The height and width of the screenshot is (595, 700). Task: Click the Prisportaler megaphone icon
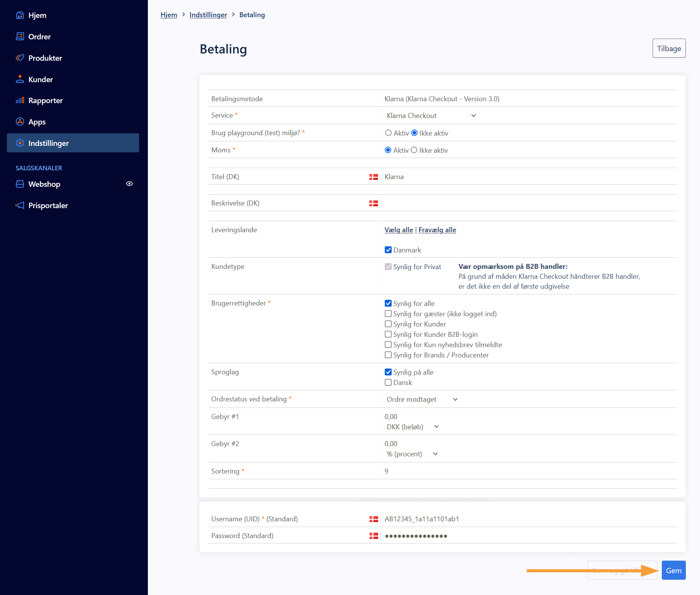click(x=20, y=205)
